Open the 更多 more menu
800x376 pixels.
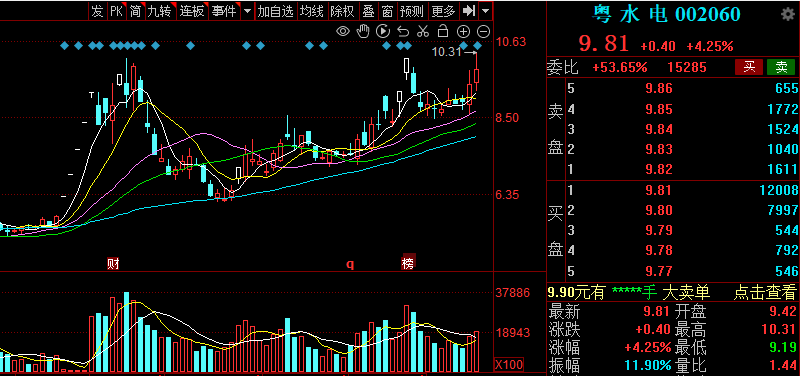[443, 11]
